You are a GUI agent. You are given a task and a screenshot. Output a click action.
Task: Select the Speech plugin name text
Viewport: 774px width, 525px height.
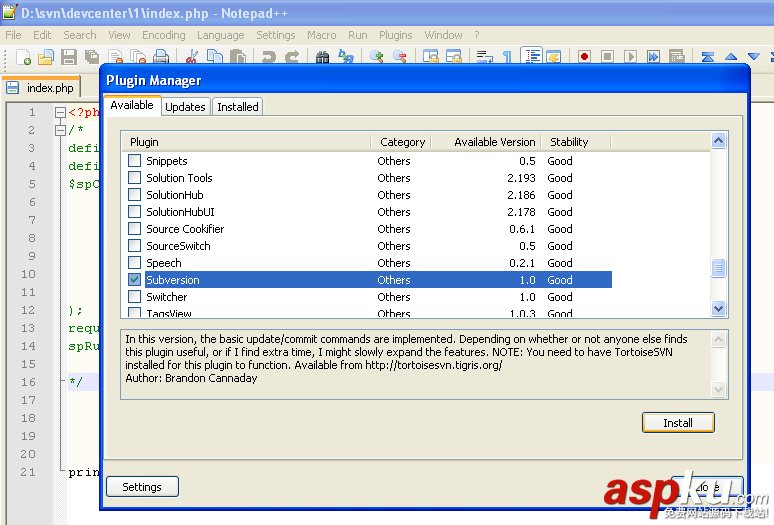pos(163,263)
